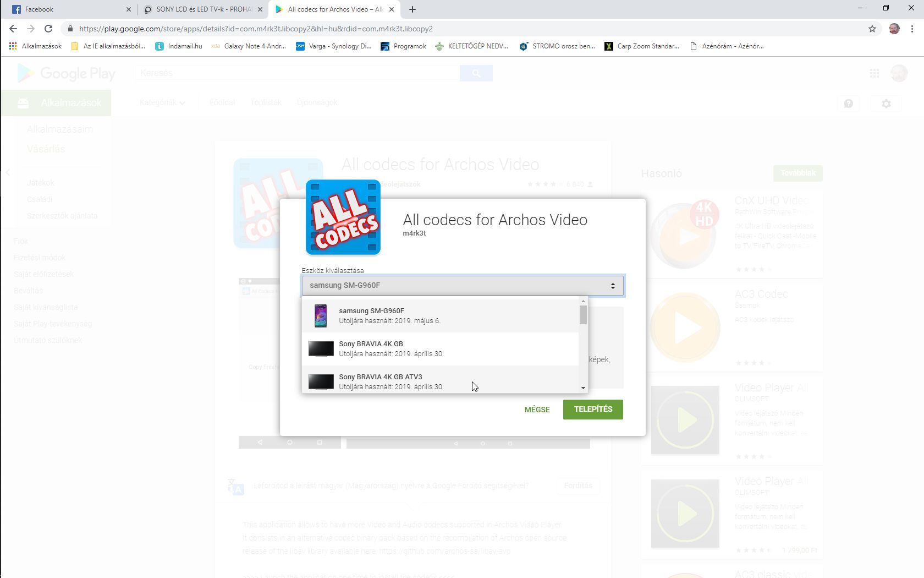
Task: Close the SONY LCD és LED TV-k tab
Action: (x=260, y=9)
